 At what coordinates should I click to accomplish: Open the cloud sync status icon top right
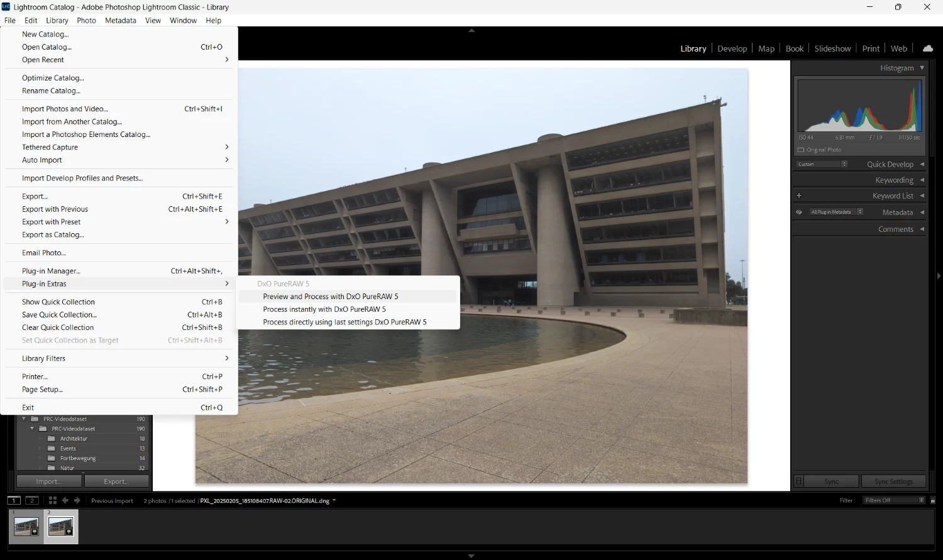coord(927,48)
